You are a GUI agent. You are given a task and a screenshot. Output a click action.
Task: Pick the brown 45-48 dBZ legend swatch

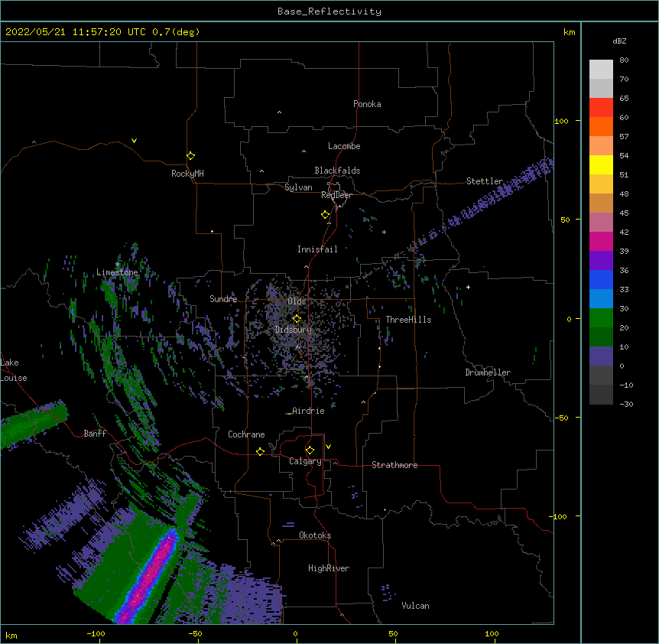[x=601, y=203]
